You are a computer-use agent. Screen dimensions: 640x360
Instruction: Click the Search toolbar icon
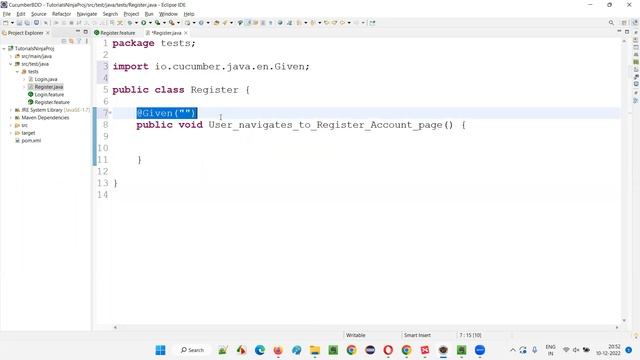[225, 23]
